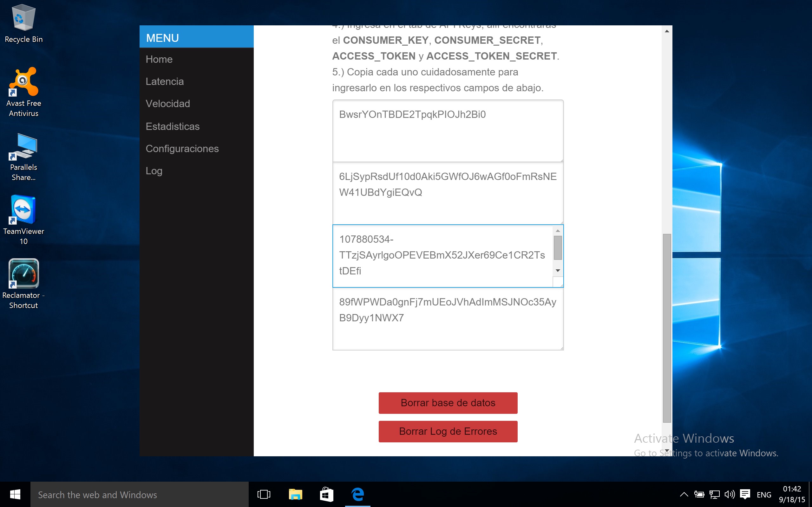Click the consumer key text field

point(448,131)
